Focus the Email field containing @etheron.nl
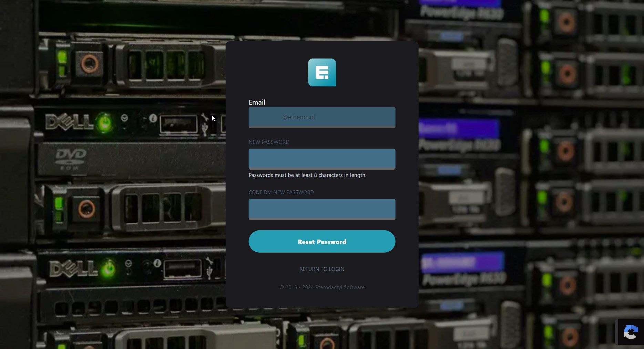The width and height of the screenshot is (644, 349). pos(321,117)
